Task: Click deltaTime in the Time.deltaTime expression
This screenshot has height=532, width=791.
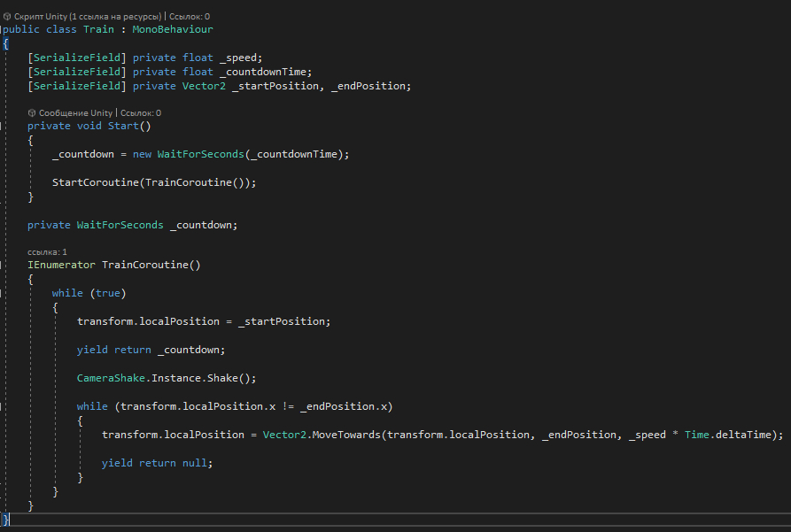Action: tap(751, 435)
